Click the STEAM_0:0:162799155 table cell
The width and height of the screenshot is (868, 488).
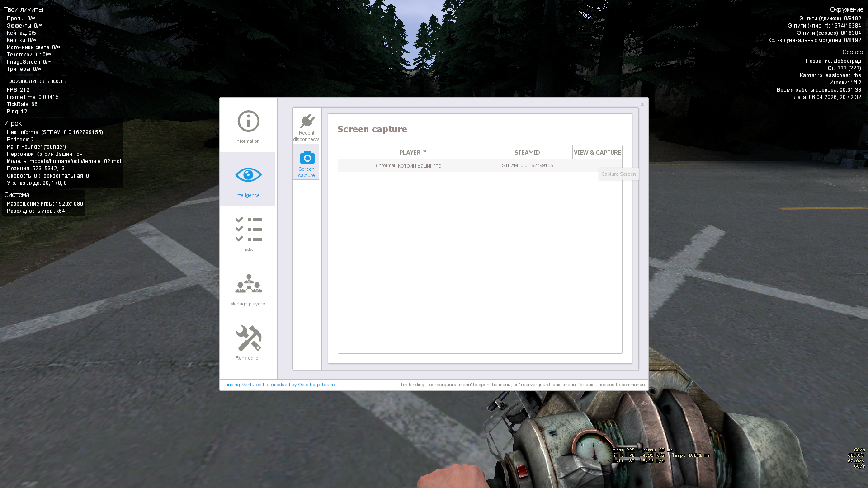(527, 165)
